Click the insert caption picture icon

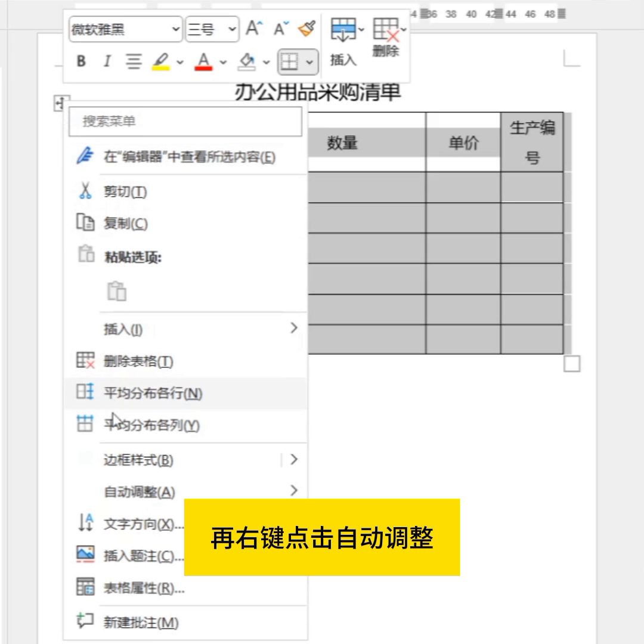(x=85, y=554)
